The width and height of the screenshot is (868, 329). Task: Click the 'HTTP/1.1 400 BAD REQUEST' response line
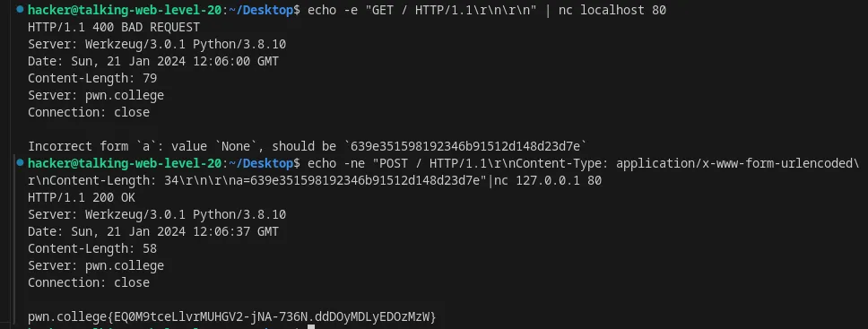pos(114,27)
